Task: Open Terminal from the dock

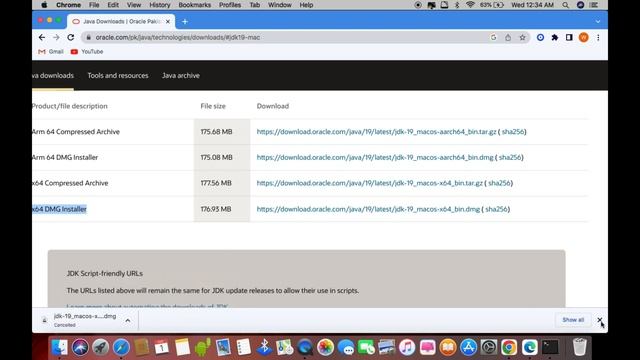Action: coord(550,347)
